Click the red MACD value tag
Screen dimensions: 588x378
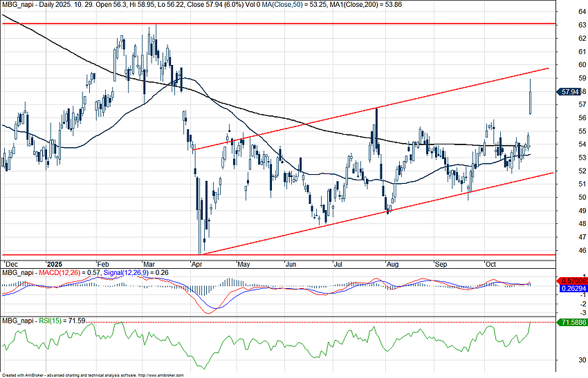point(572,280)
